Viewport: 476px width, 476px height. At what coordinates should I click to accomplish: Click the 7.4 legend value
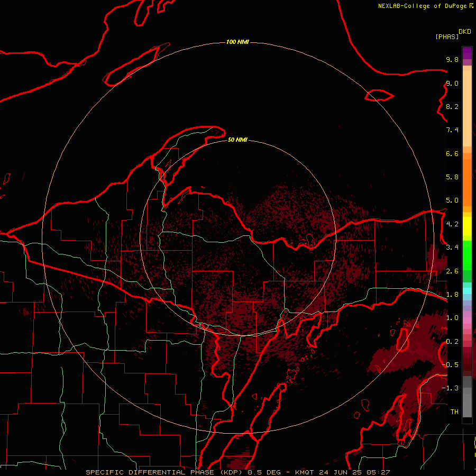click(x=452, y=130)
